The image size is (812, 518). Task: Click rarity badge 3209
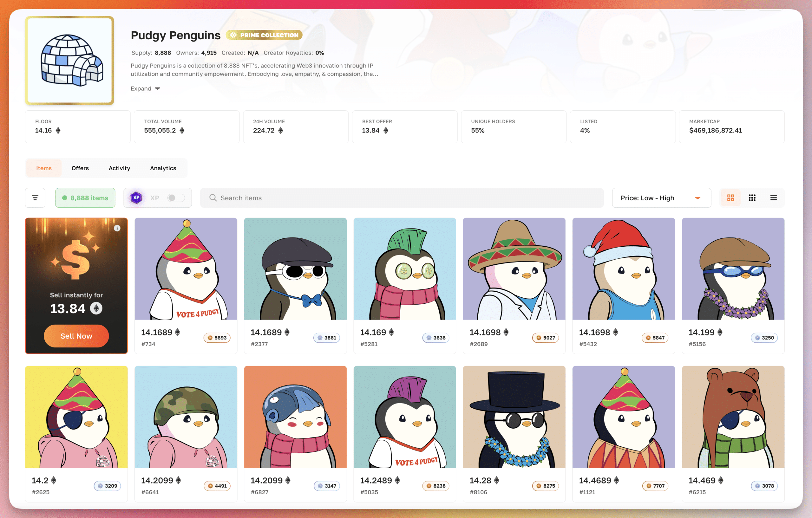point(108,486)
